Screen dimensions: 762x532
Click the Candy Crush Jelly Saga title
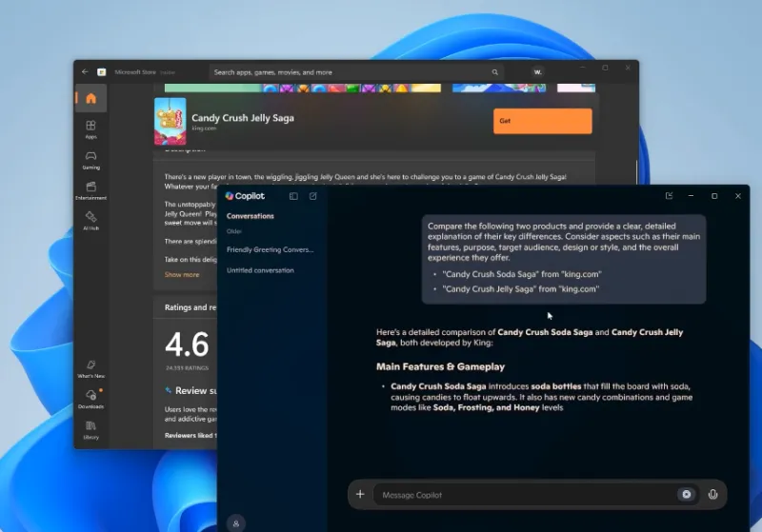(x=243, y=118)
